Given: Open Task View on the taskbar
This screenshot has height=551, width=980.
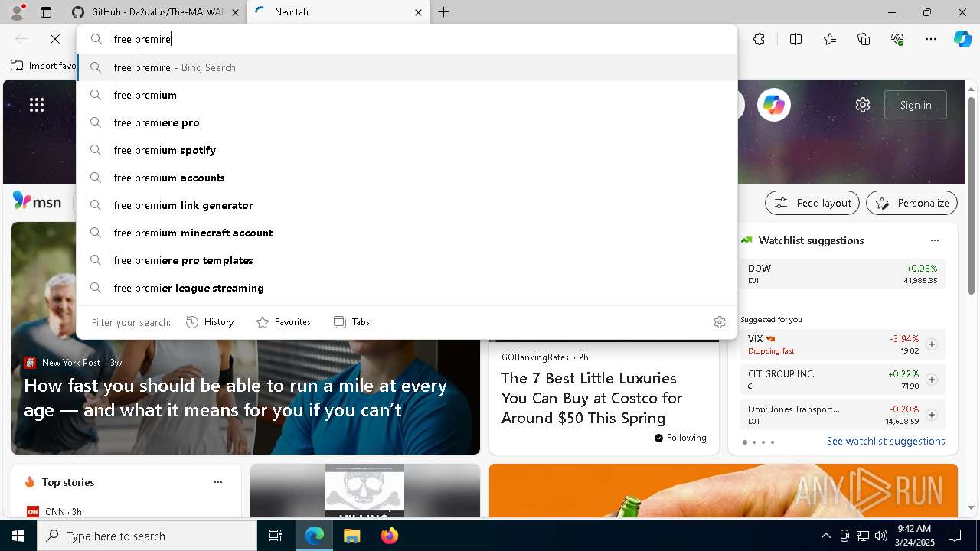Looking at the screenshot, I should tap(276, 536).
